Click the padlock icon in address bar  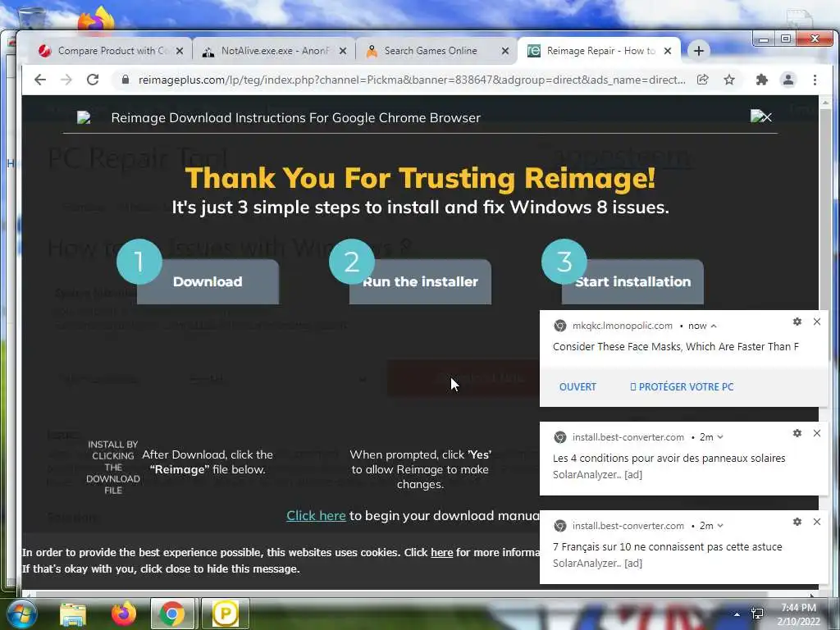point(126,80)
